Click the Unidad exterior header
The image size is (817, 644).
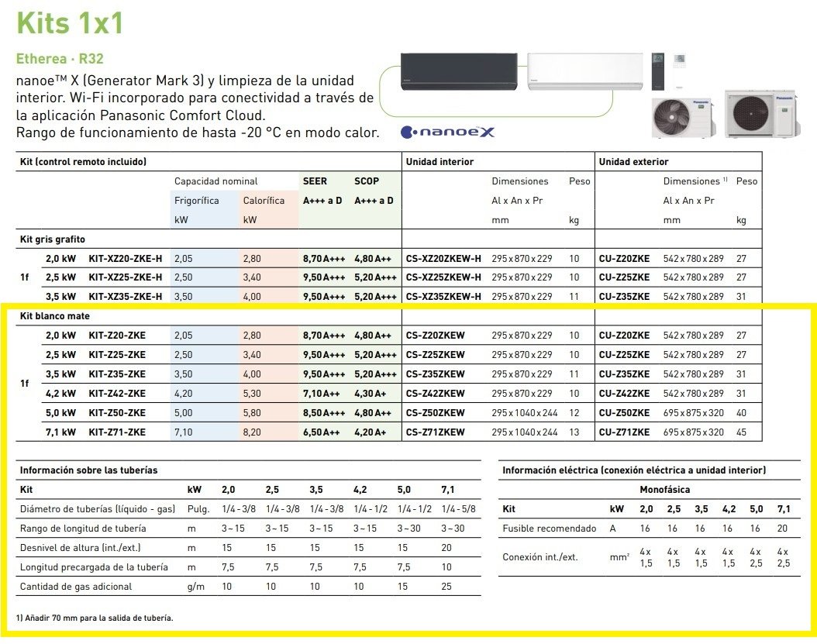(633, 161)
